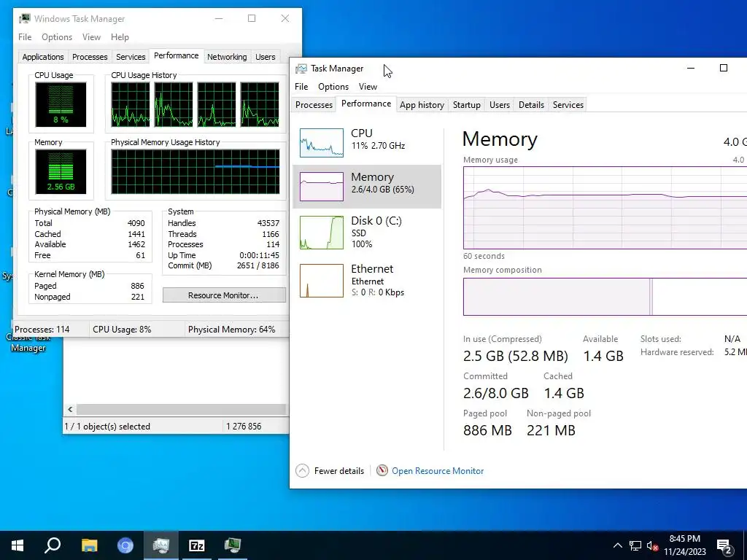Click the horizontal scrollbar in background window
Image resolution: width=747 pixels, height=560 pixels.
tap(181, 409)
